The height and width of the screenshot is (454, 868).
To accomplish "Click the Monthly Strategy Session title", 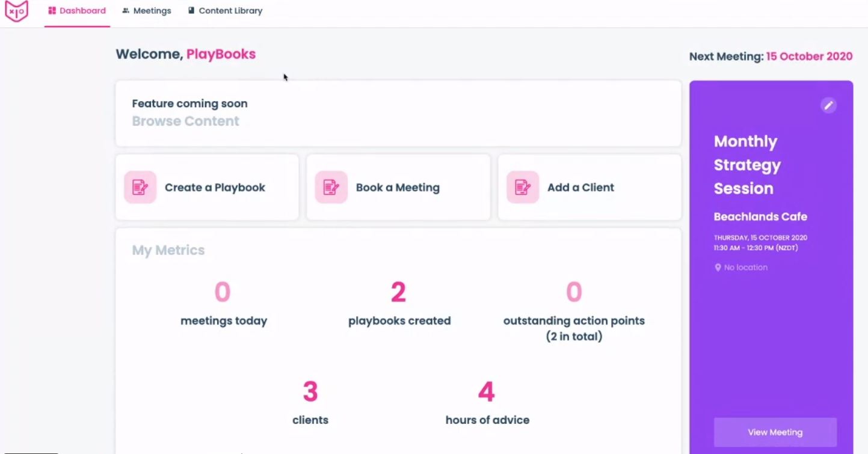I will tap(747, 165).
